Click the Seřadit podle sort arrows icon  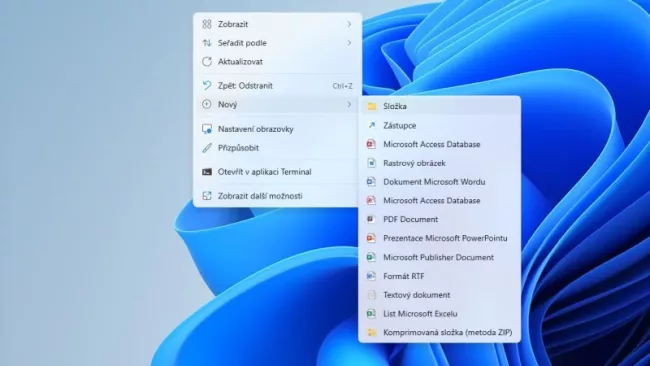[207, 43]
